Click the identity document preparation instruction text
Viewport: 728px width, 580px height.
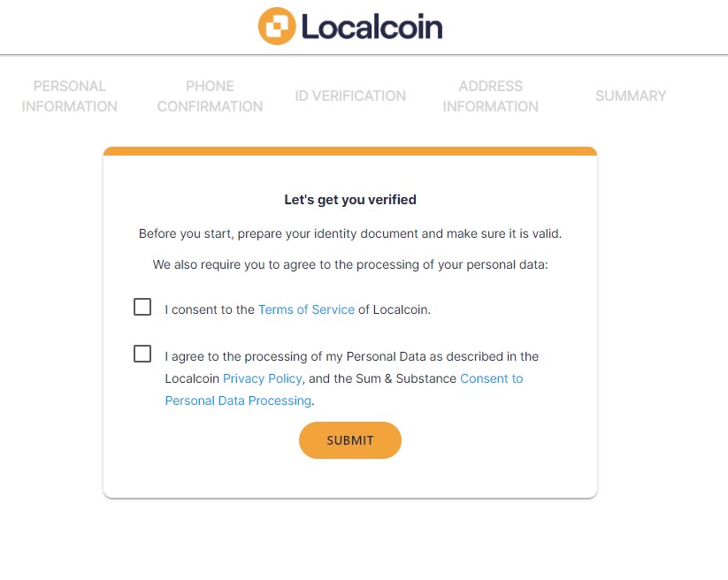point(350,233)
